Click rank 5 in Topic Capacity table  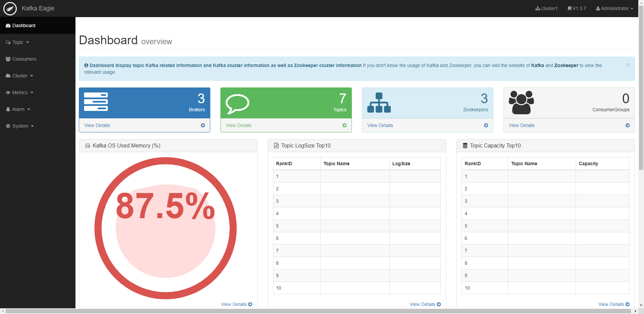pyautogui.click(x=466, y=226)
